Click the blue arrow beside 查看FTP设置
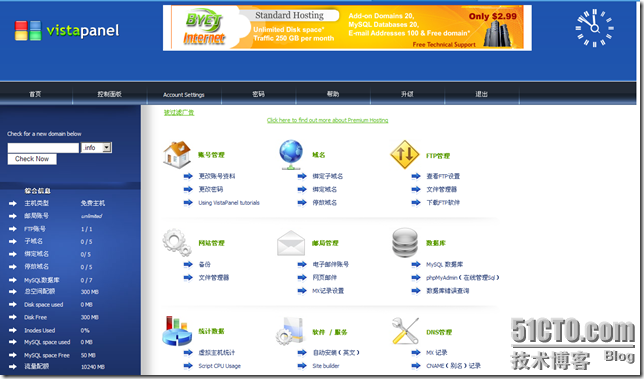644x379 pixels. pyautogui.click(x=416, y=176)
